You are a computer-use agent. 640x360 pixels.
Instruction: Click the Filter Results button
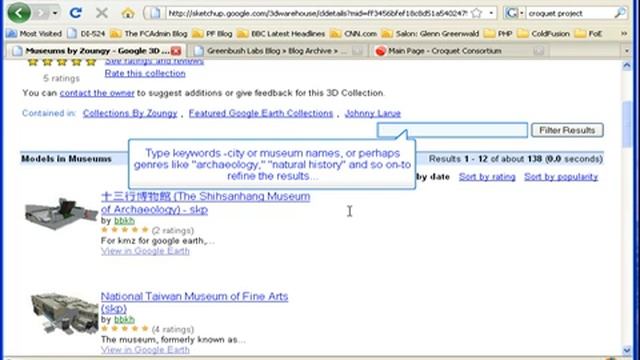click(x=567, y=130)
